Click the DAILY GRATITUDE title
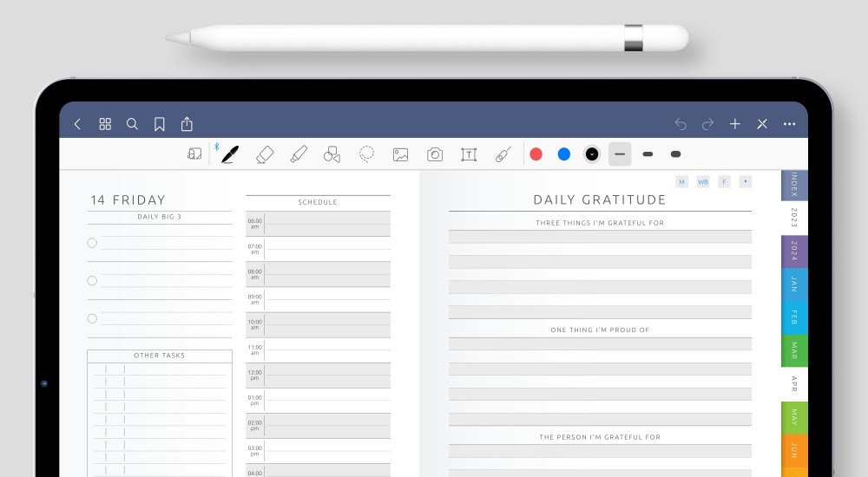 tap(600, 199)
